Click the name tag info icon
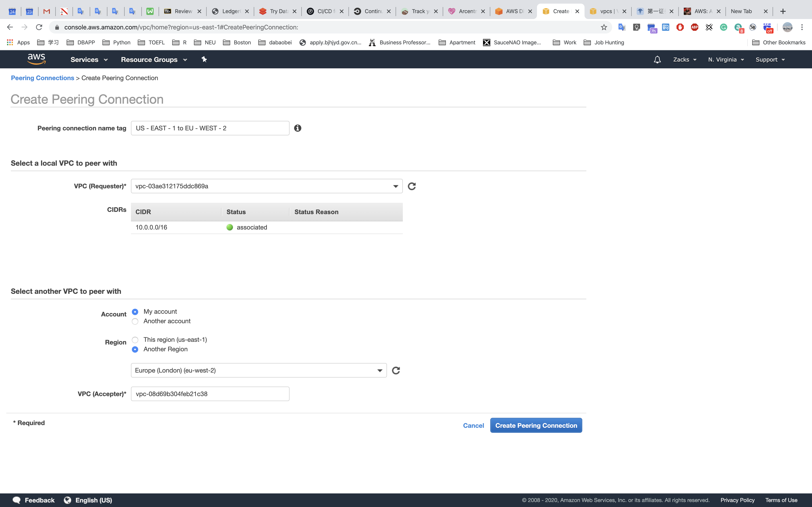812x507 pixels. (x=298, y=128)
